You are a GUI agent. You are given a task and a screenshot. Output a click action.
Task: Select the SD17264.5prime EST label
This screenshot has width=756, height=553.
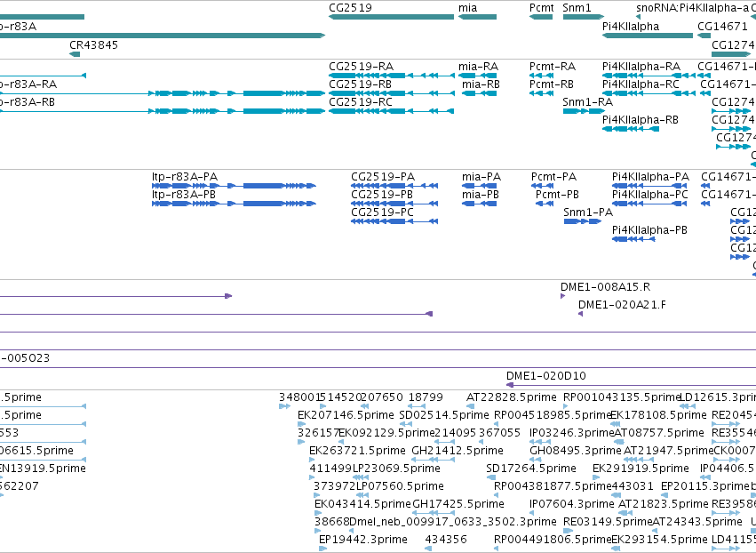coord(531,469)
